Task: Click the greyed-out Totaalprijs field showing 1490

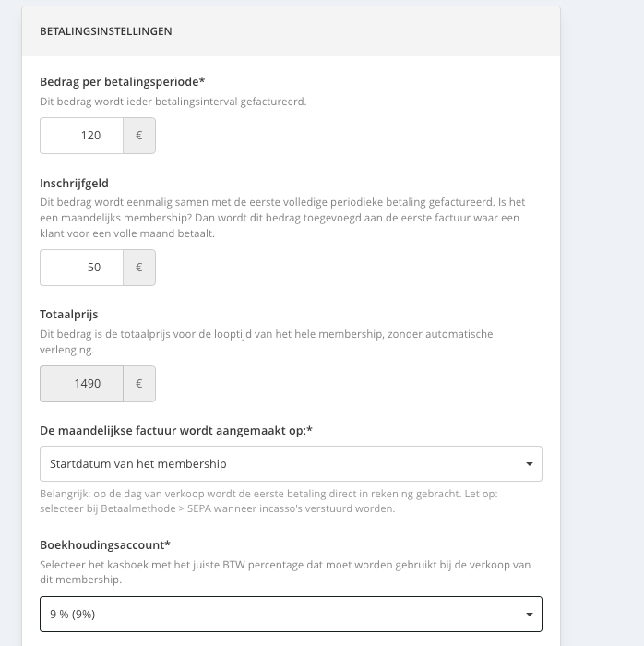Action: coord(81,384)
